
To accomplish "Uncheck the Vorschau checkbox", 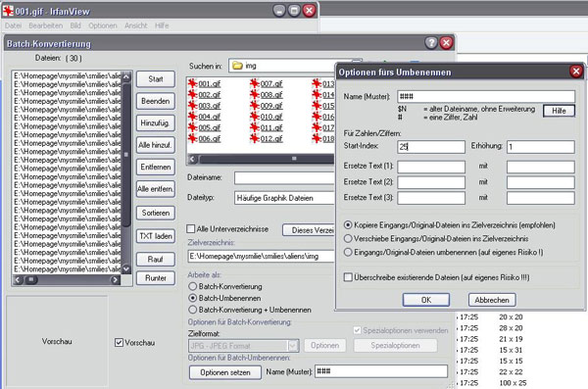I will [x=119, y=343].
